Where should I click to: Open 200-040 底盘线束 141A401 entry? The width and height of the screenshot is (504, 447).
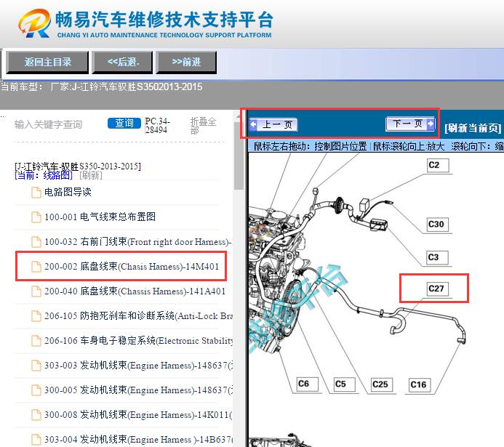tap(135, 291)
